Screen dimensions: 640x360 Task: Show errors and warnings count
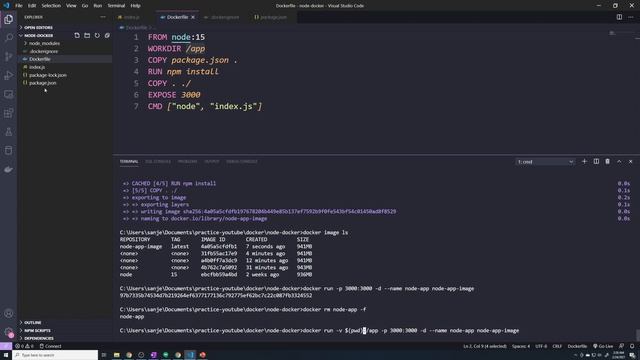coord(24,346)
